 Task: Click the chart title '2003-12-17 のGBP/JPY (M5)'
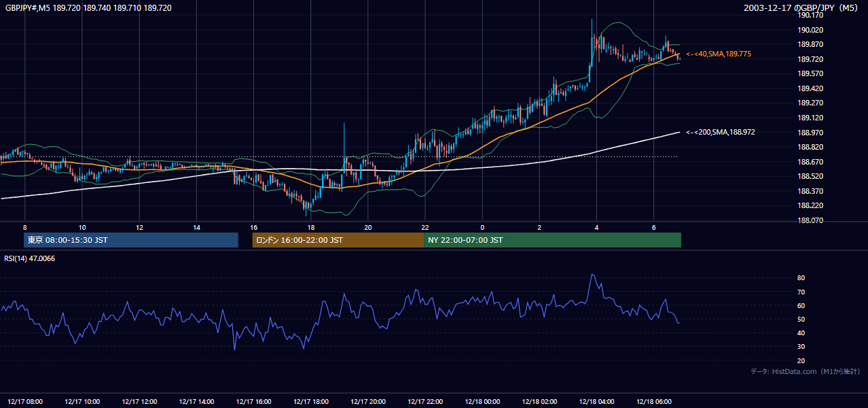pos(801,8)
